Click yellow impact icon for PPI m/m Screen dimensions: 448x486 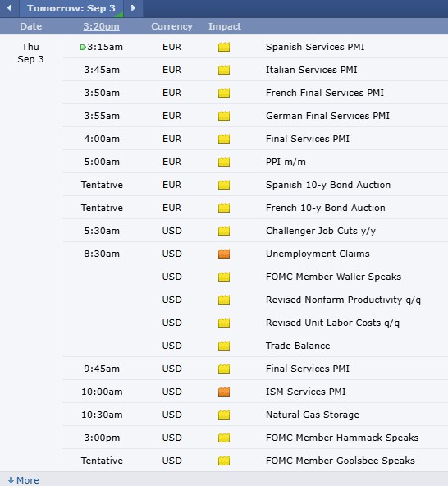(x=224, y=162)
